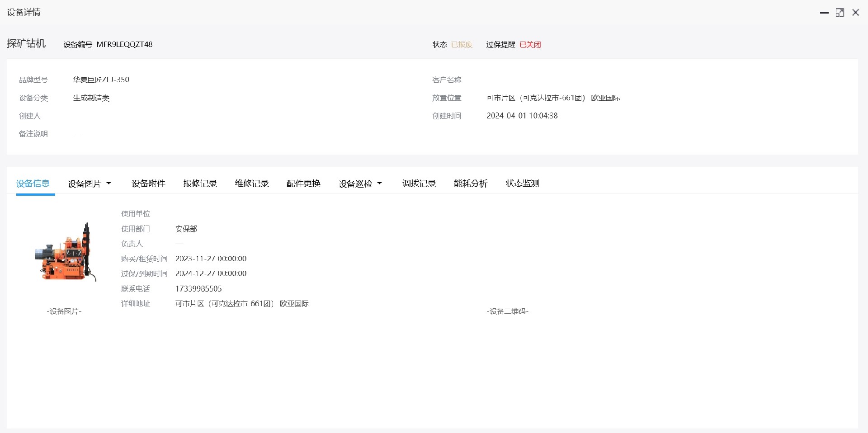Return to the 设备信息 tab

pyautogui.click(x=33, y=184)
